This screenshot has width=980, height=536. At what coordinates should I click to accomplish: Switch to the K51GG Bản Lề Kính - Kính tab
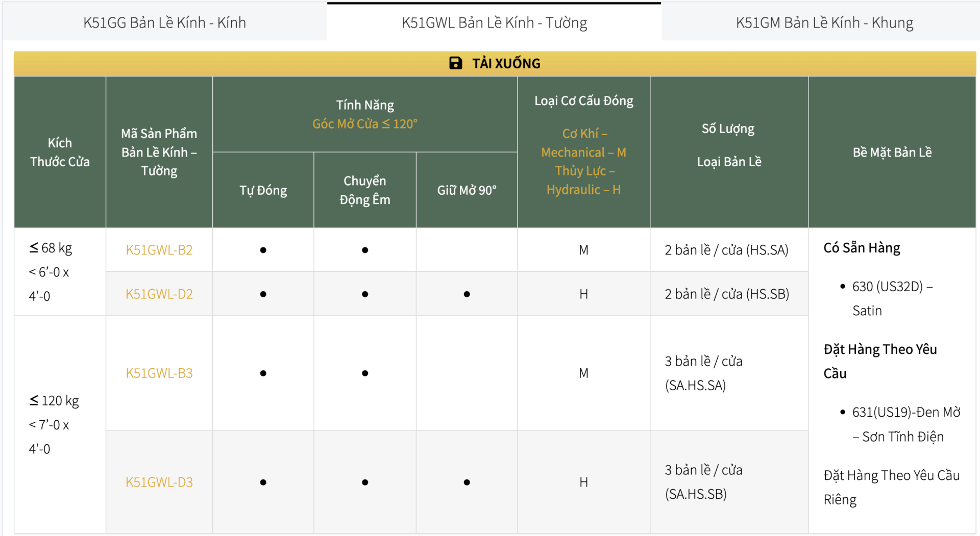pyautogui.click(x=164, y=22)
